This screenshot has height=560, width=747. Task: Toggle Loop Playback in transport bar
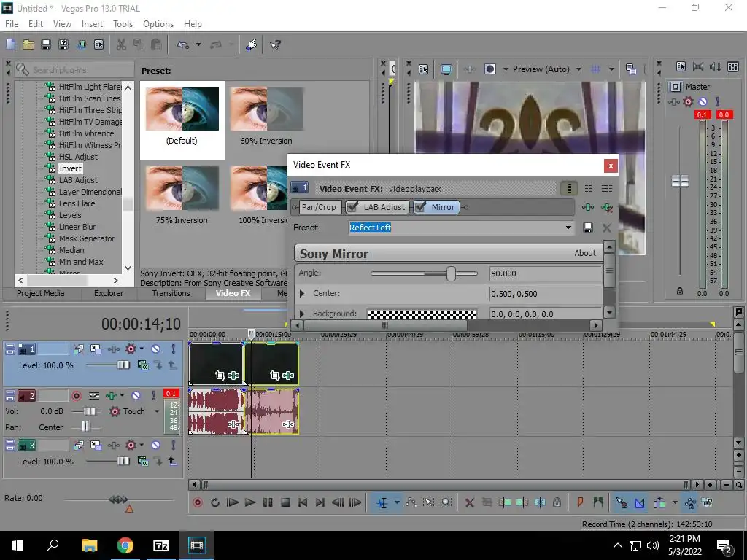(215, 502)
